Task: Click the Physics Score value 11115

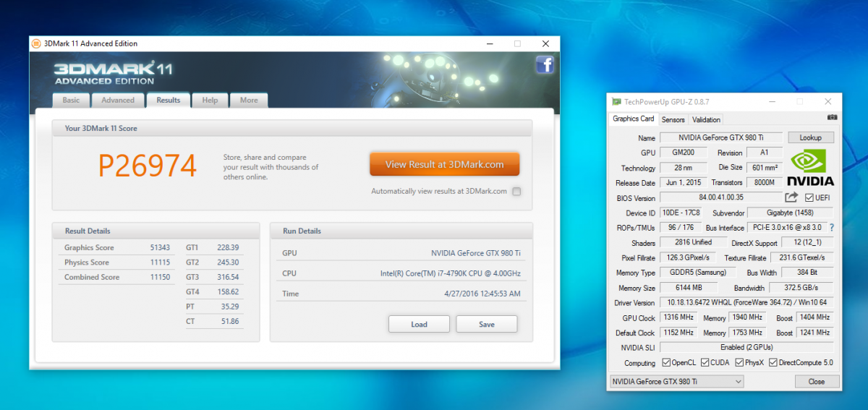Action: [x=161, y=262]
